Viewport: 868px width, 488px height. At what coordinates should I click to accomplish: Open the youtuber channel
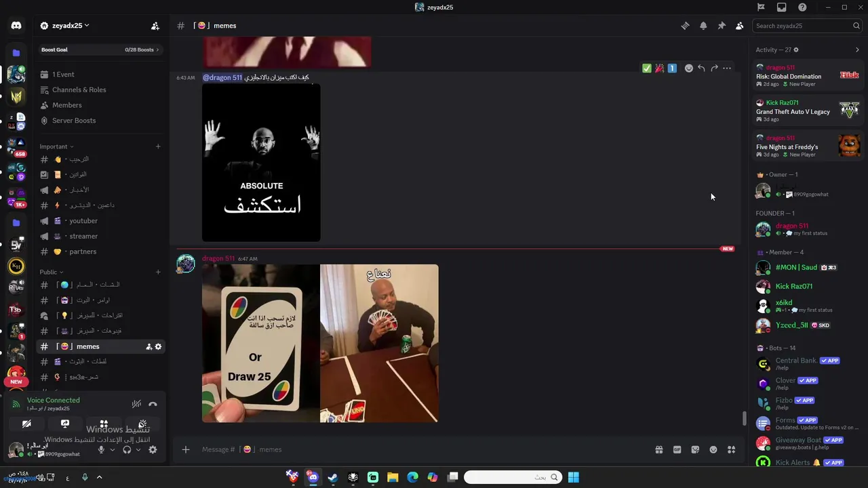click(100, 221)
